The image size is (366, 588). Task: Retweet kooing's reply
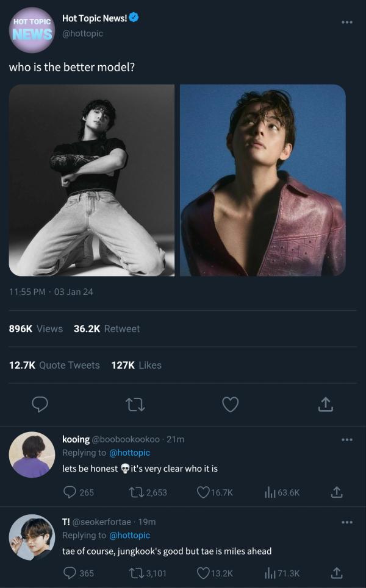tap(136, 492)
